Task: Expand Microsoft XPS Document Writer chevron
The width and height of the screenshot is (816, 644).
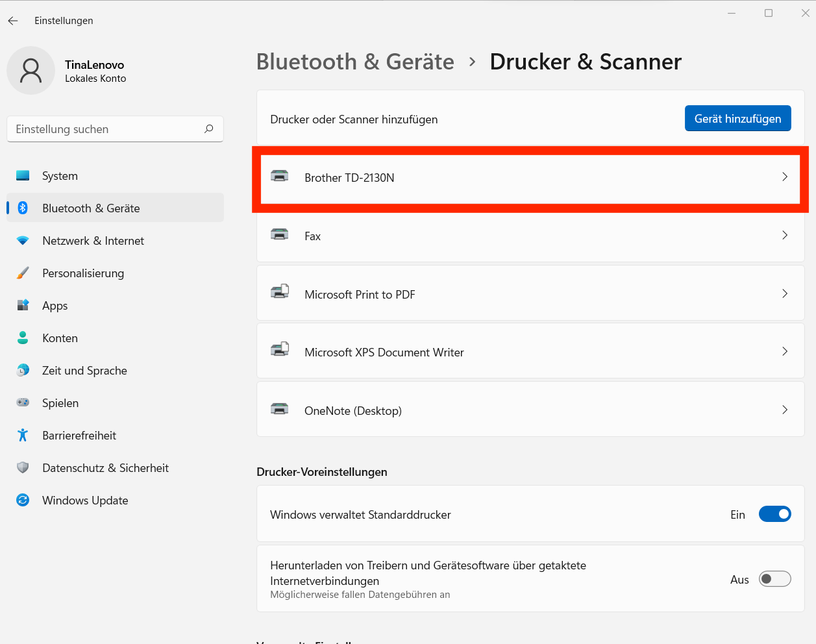Action: pos(785,351)
